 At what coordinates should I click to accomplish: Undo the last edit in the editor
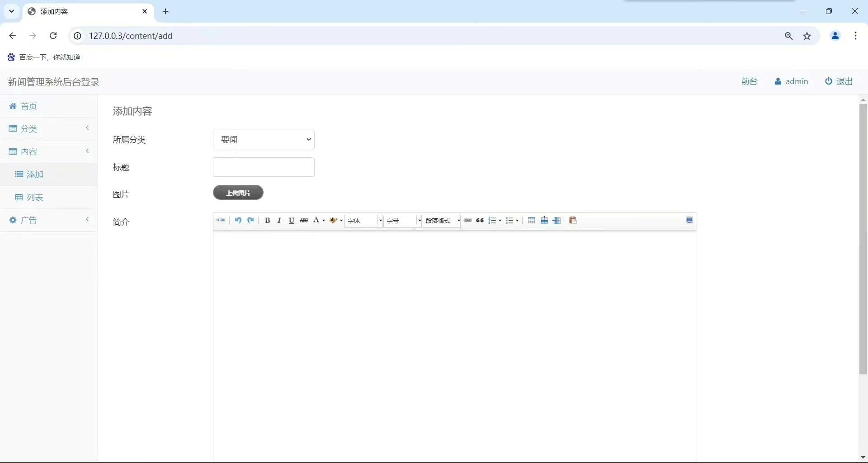pyautogui.click(x=238, y=221)
